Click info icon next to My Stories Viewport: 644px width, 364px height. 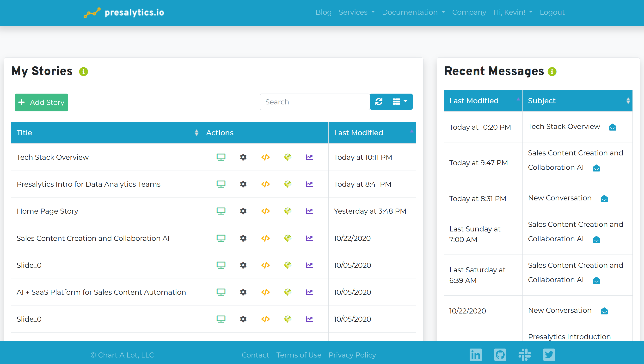point(84,72)
